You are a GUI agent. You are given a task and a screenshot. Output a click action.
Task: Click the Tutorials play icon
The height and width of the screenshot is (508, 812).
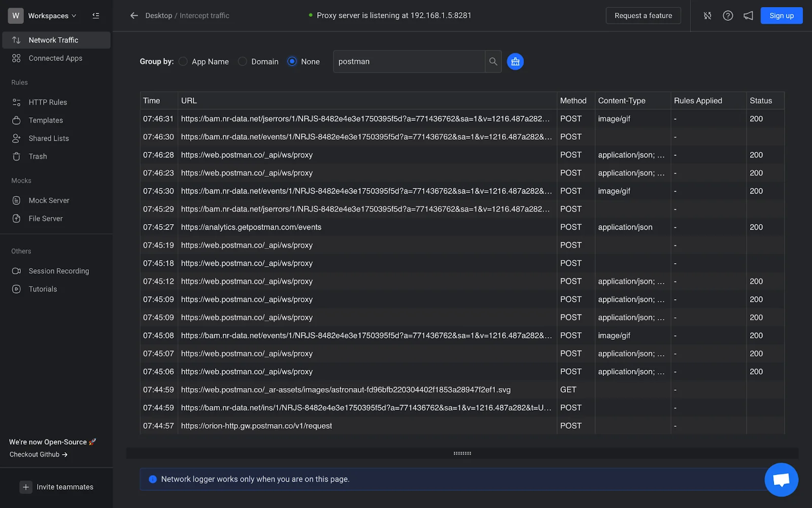pyautogui.click(x=16, y=289)
